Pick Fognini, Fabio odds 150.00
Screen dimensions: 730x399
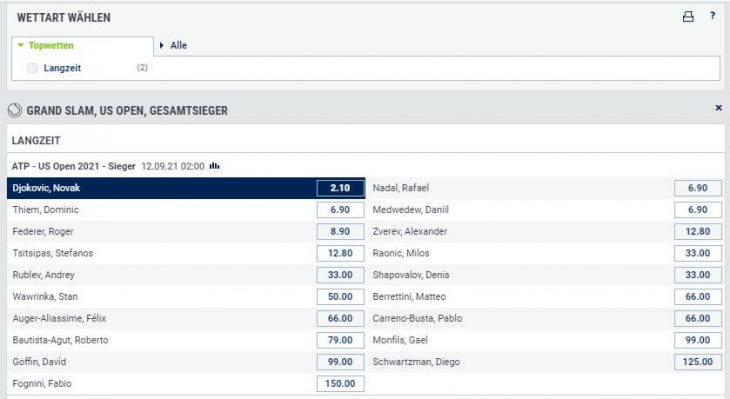coord(340,384)
